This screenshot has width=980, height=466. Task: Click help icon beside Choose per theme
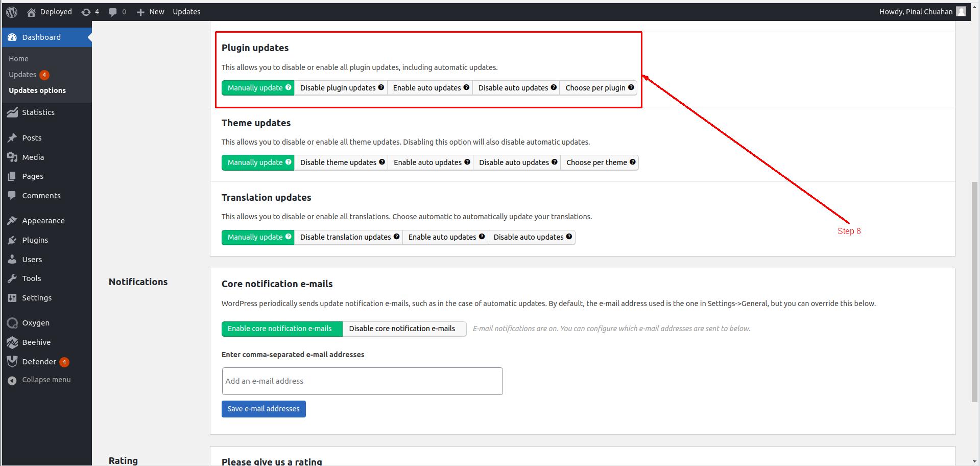pos(633,162)
